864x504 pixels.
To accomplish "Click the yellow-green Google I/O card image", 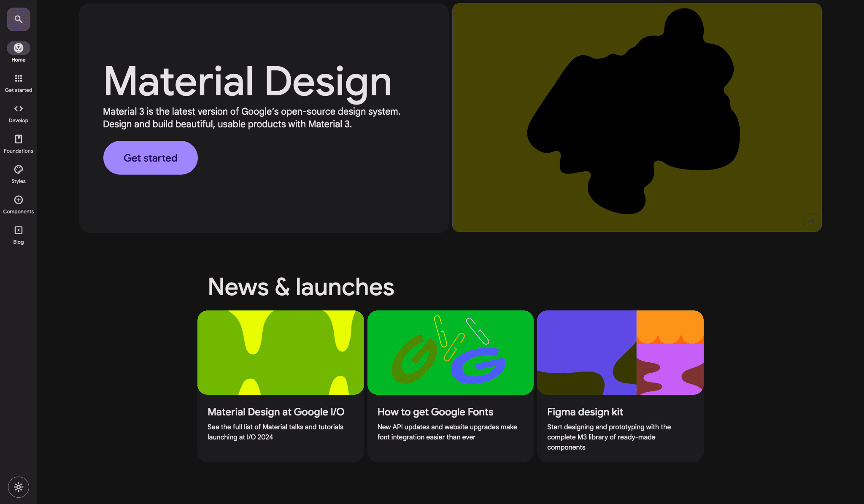I will 281,353.
